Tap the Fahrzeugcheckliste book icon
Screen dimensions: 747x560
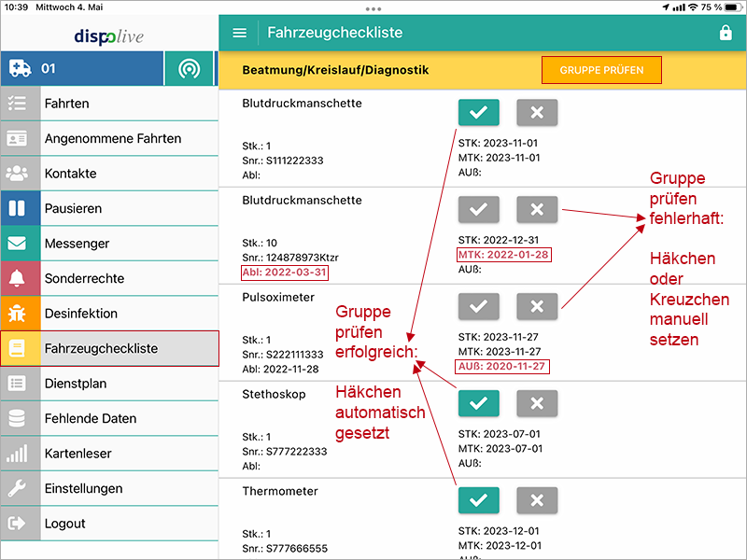[x=17, y=348]
